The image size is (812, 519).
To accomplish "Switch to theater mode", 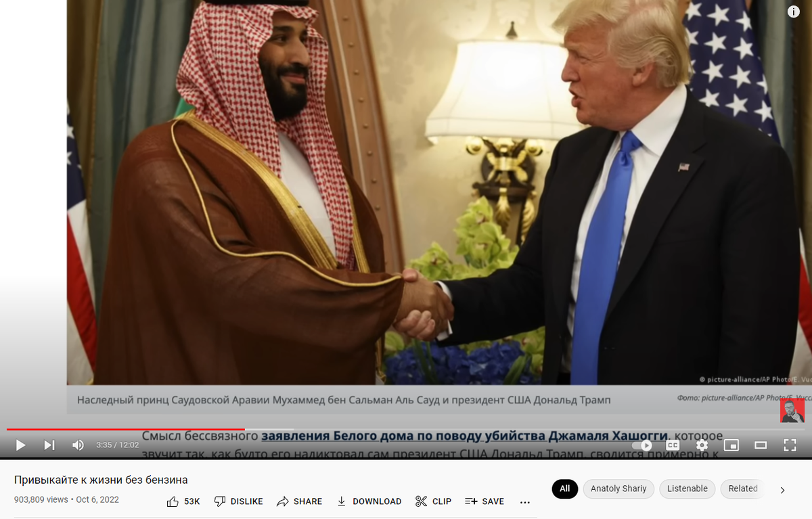I will click(761, 445).
